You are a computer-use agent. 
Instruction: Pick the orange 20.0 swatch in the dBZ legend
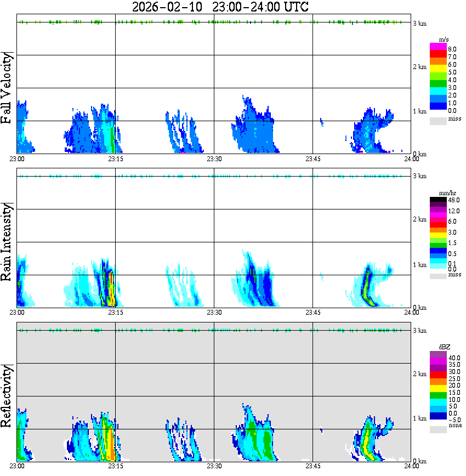[x=438, y=382]
